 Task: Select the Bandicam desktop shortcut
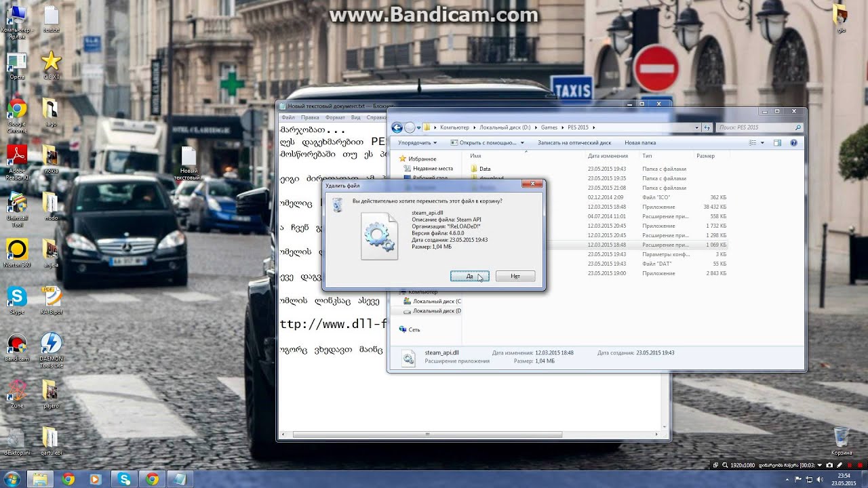coord(16,347)
